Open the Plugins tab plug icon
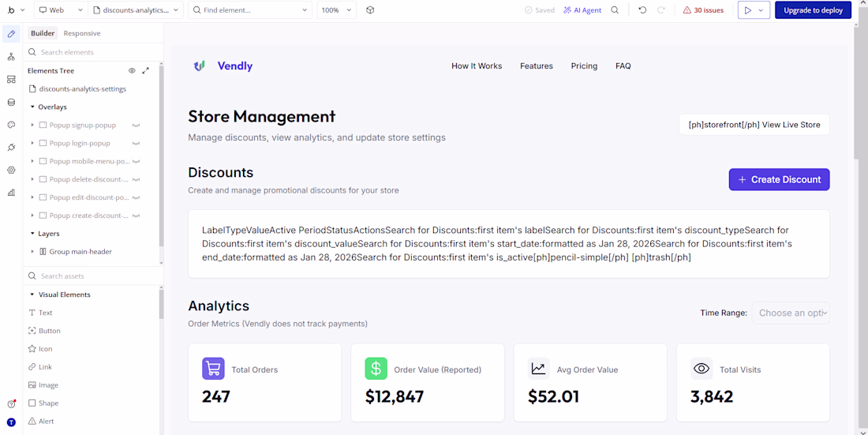This screenshot has height=435, width=868. 11,148
